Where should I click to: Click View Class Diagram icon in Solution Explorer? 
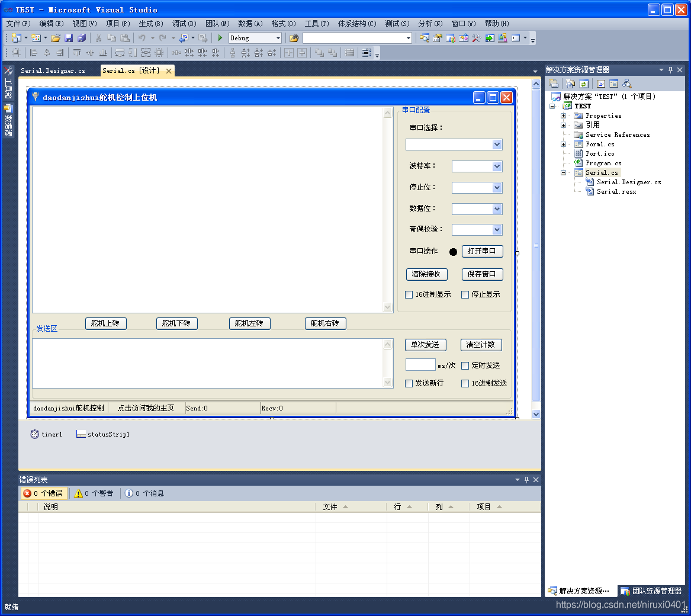627,84
